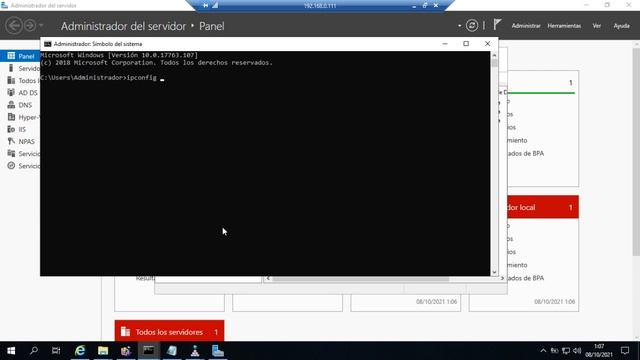Screen dimensions: 640x360
Task: Click horizontal scrollbar right arrow behind the console
Action: point(502,278)
